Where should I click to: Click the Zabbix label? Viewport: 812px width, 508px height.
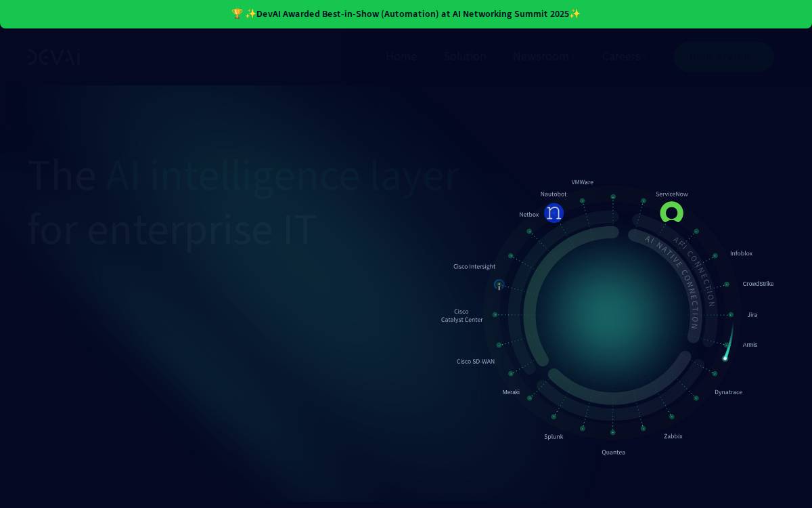coord(673,436)
